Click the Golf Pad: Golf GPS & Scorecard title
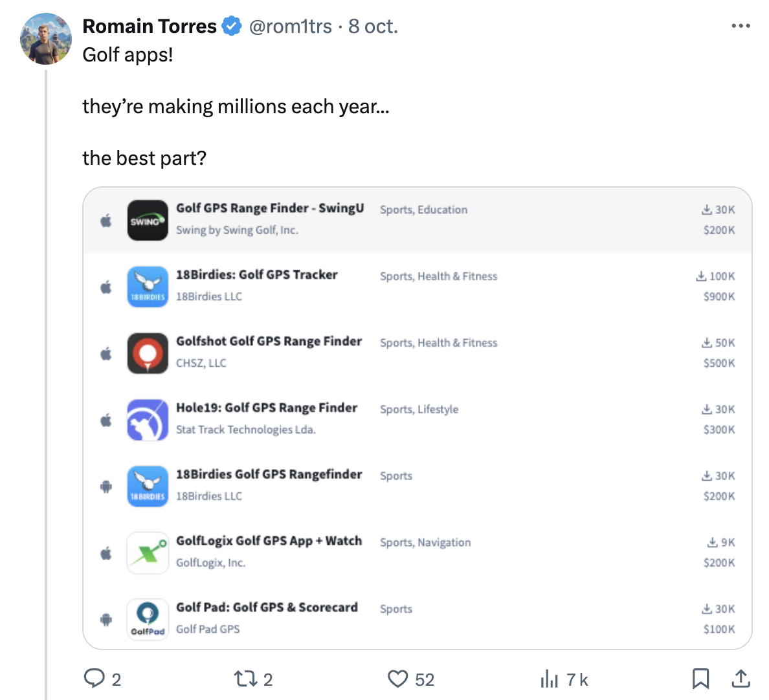This screenshot has height=700, width=769. [x=267, y=607]
